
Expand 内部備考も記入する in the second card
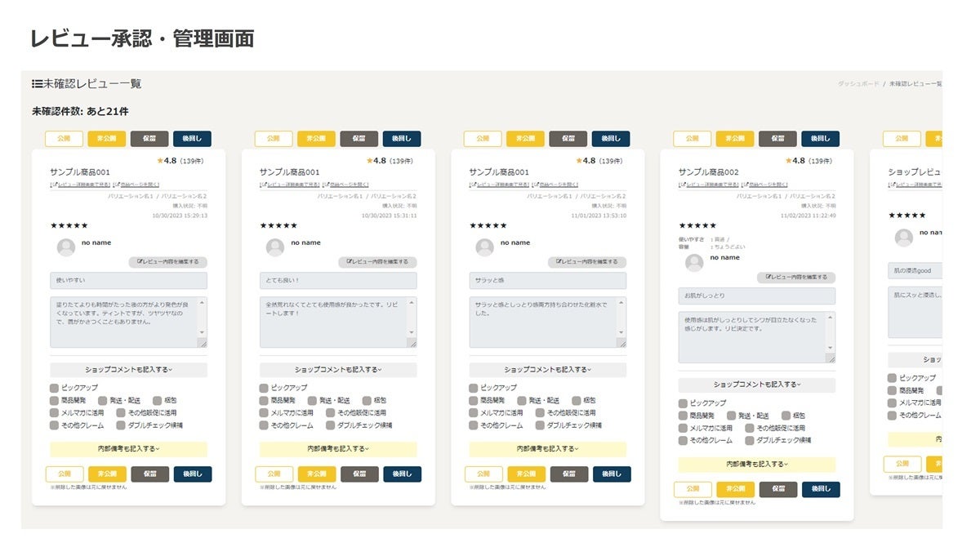(x=338, y=449)
